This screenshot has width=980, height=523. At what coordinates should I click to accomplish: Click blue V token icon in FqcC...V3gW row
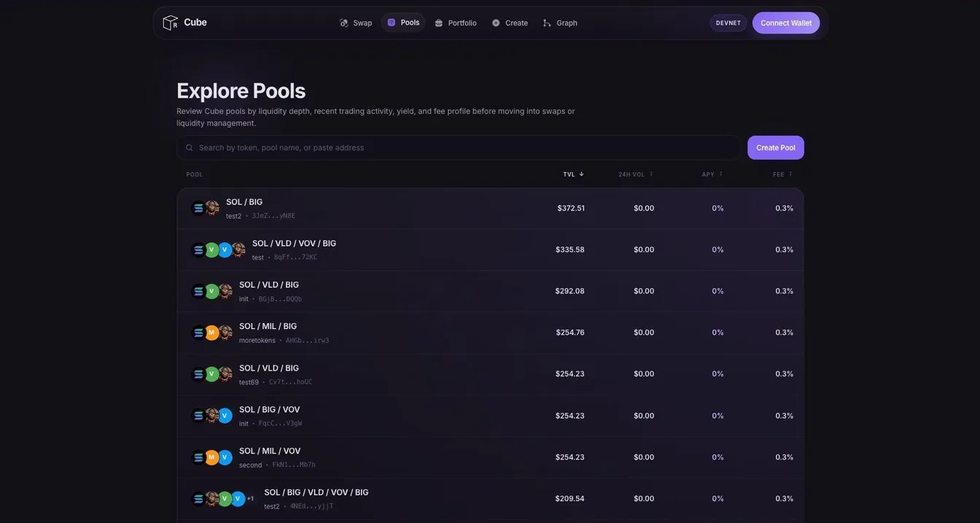coord(225,417)
